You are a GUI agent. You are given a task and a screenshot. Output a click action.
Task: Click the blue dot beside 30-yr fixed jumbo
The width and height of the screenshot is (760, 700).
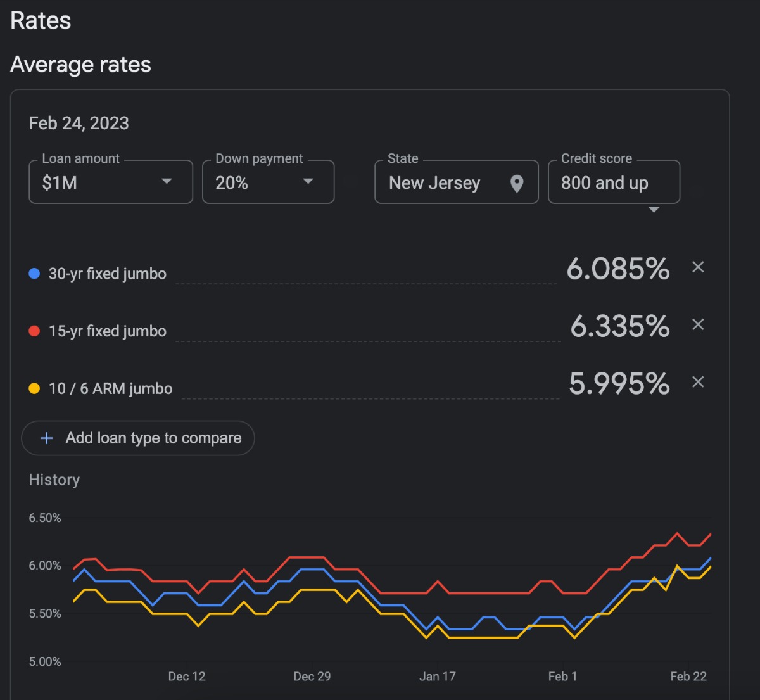click(x=35, y=274)
